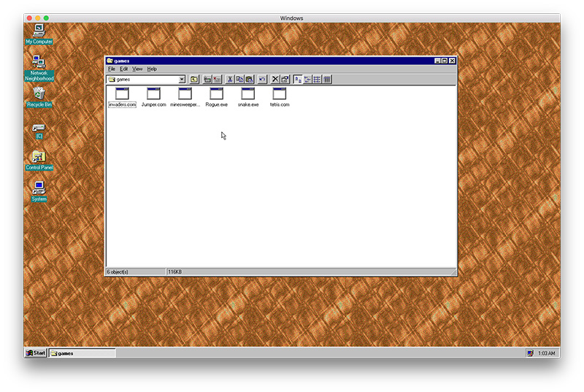Click the Paste clipboard toolbar icon

click(250, 80)
